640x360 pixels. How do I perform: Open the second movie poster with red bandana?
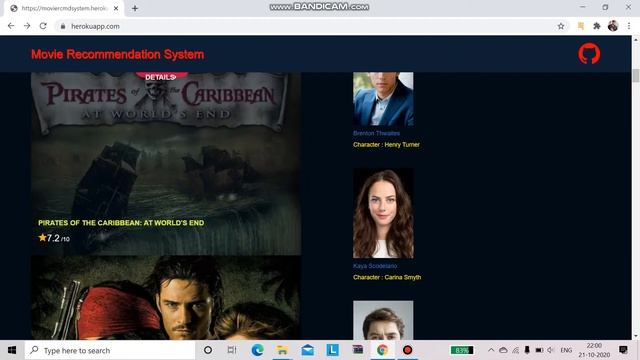click(166, 297)
